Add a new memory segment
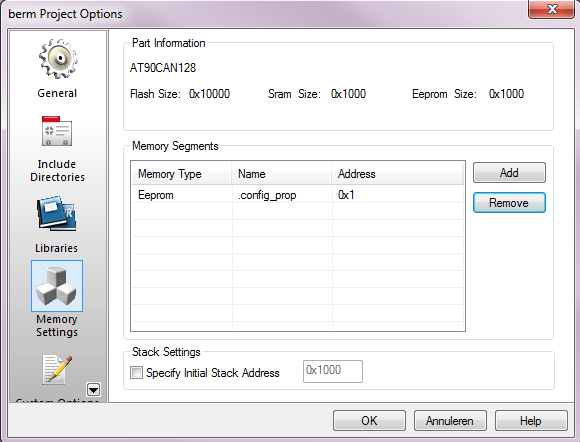Screen dimensions: 580x442 click(x=509, y=173)
